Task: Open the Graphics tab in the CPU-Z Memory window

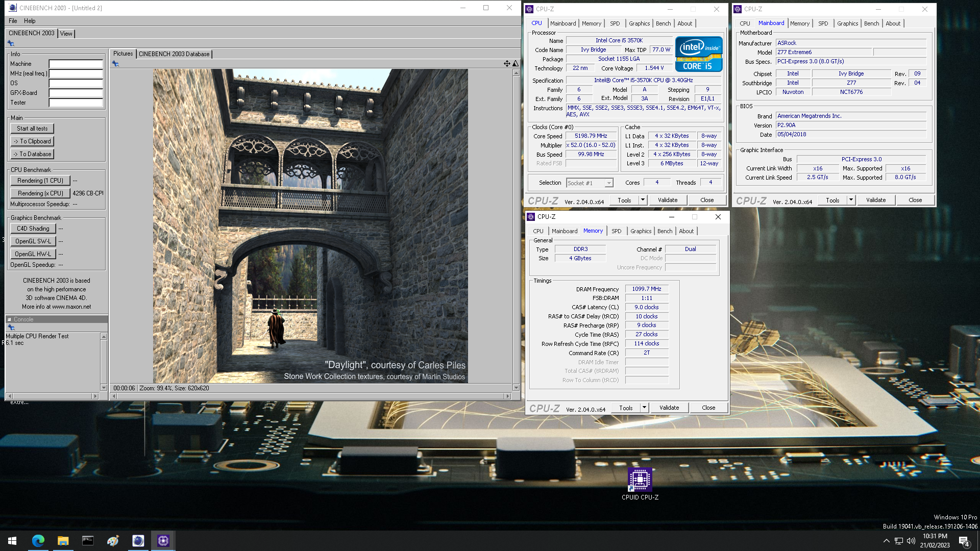Action: point(641,231)
